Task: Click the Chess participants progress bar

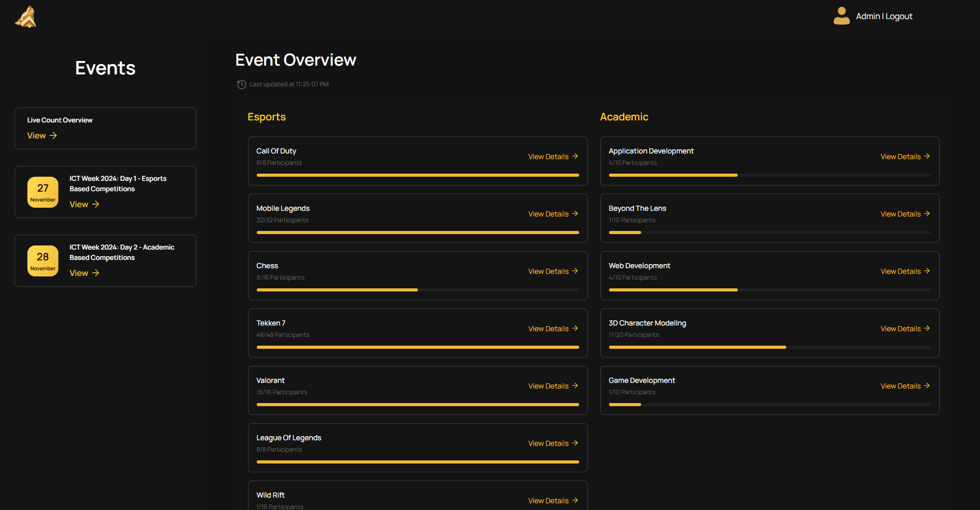Action: [x=417, y=290]
